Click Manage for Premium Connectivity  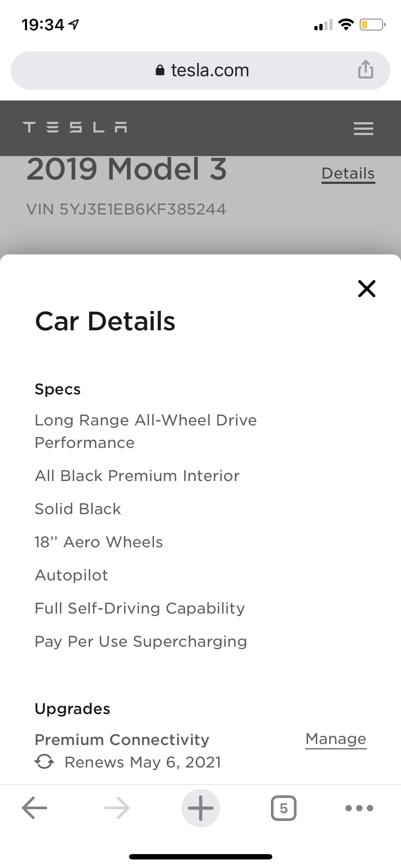click(336, 739)
